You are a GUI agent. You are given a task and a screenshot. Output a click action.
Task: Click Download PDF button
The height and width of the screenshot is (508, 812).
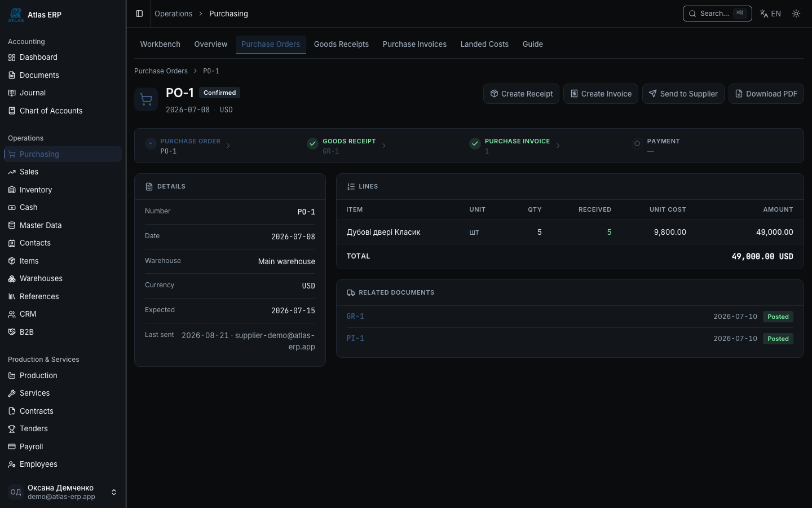point(766,94)
